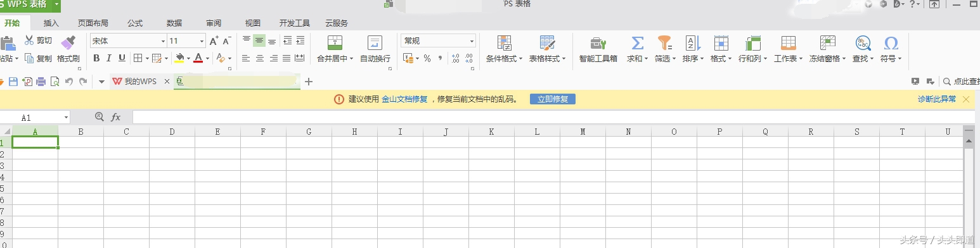Click the Freeze Panes (冻结窗格) icon
The height and width of the screenshot is (248, 980).
[x=827, y=43]
